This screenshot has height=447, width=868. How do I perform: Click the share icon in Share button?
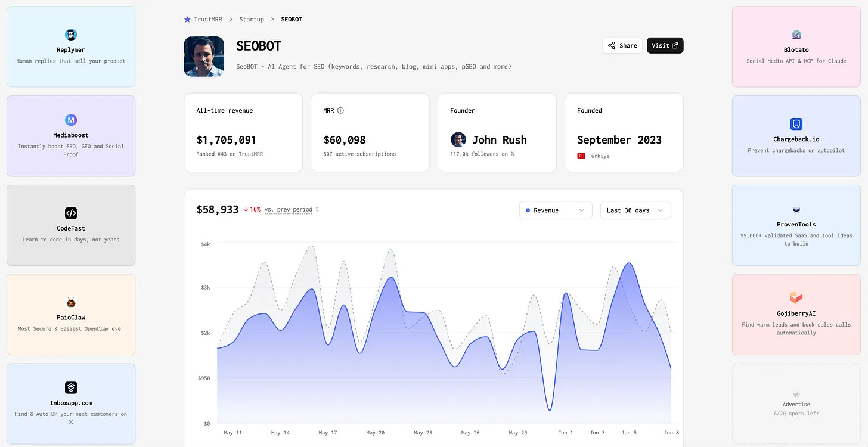coord(612,45)
